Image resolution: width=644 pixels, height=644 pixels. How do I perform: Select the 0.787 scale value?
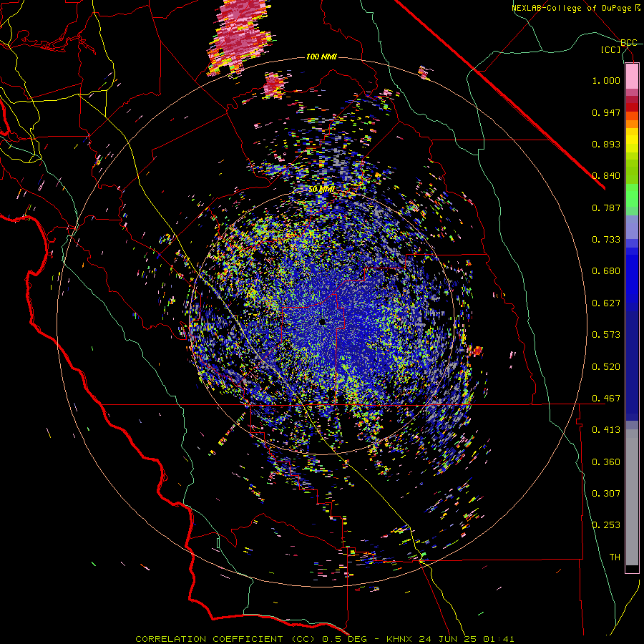(x=606, y=208)
